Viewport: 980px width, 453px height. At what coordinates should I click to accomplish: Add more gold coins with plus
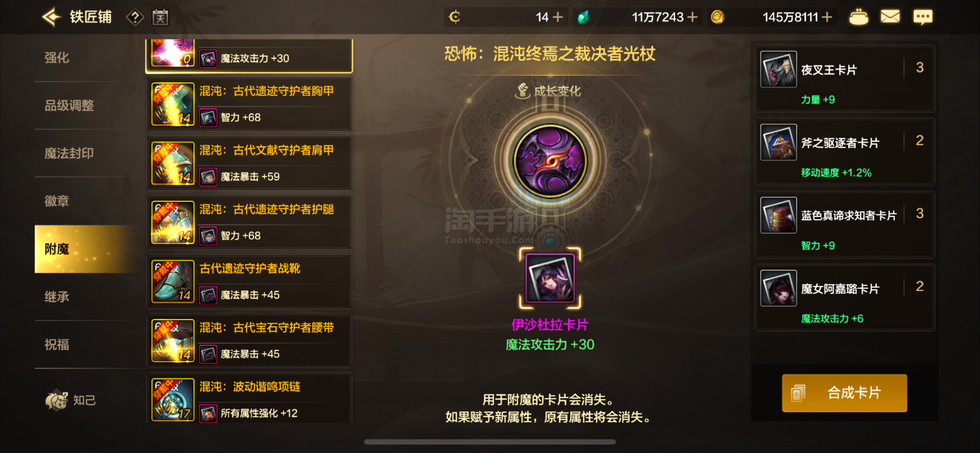point(827,17)
